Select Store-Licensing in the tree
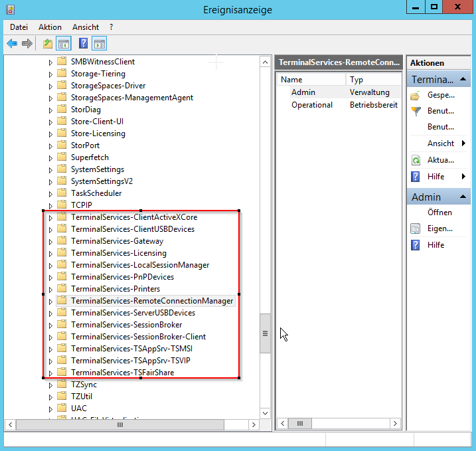This screenshot has width=476, height=451. 98,134
